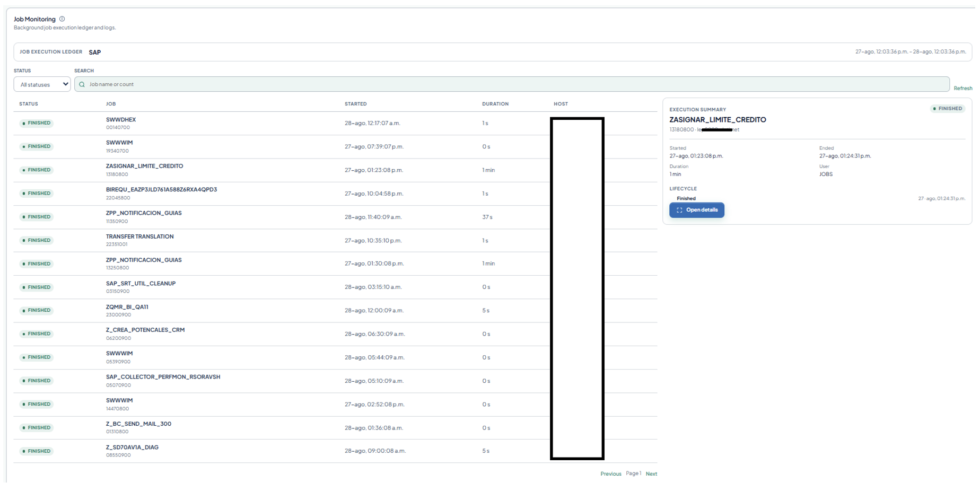
Task: Click ZPP_NOTIFICACION_GUIAS job with count 11350900
Action: 335,217
